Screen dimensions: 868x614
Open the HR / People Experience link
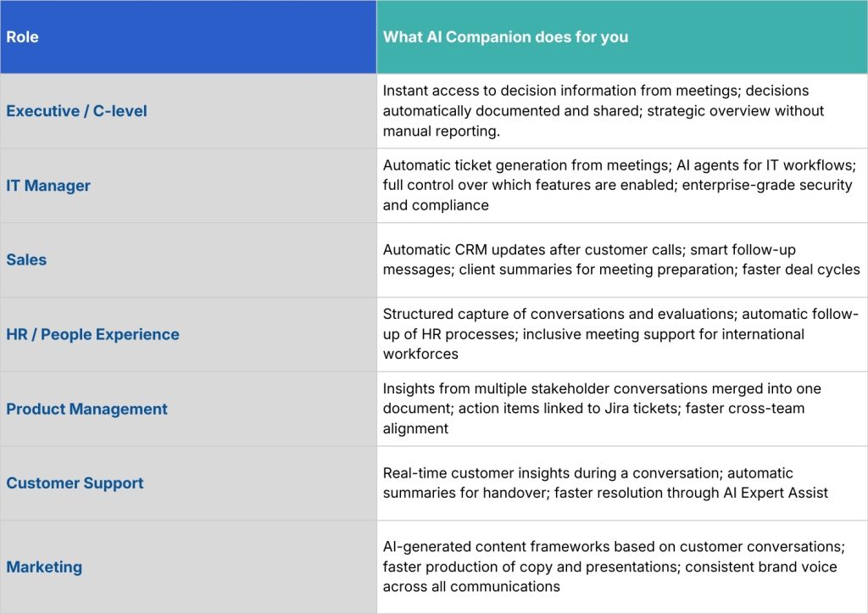pyautogui.click(x=92, y=334)
